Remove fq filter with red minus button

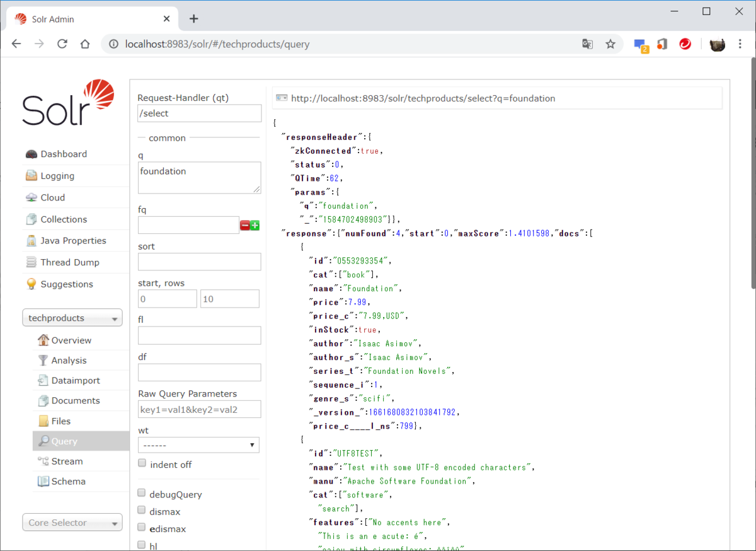point(244,225)
